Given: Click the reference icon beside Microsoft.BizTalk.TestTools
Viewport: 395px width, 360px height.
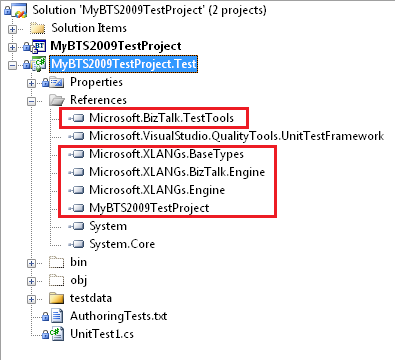Looking at the screenshot, I should pos(76,118).
